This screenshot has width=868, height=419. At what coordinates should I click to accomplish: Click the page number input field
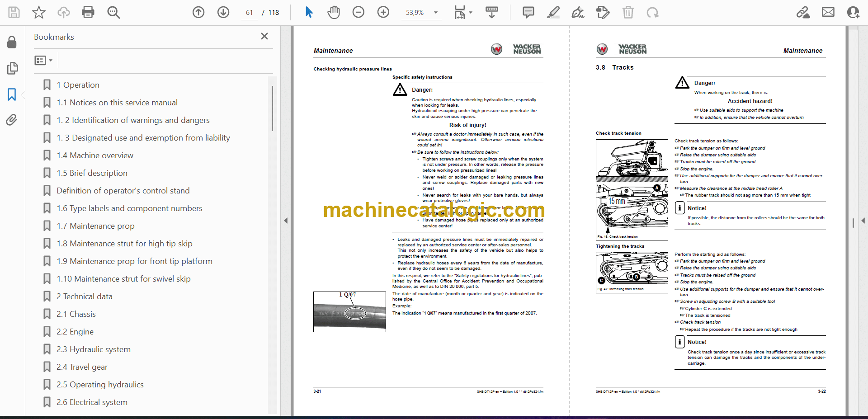coord(250,13)
